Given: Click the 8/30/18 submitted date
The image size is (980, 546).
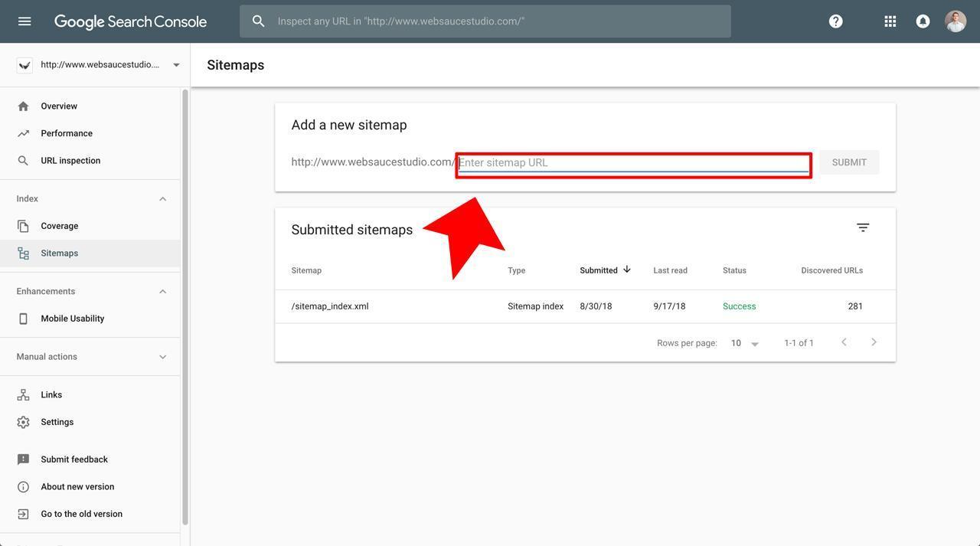Looking at the screenshot, I should 596,306.
